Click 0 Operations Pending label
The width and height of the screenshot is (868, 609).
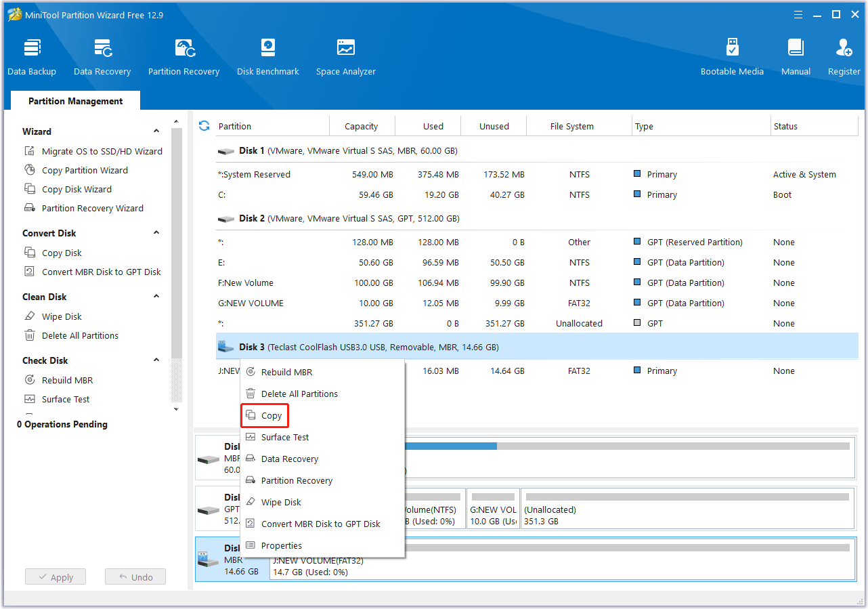62,424
